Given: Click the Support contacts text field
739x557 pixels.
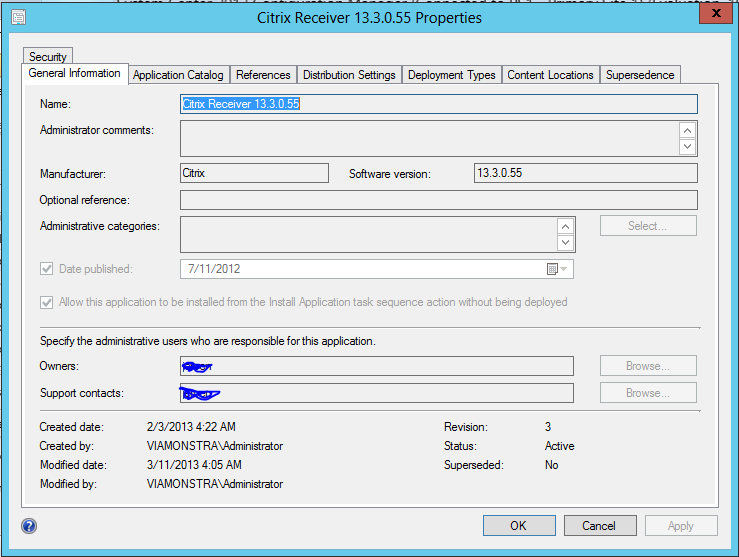Looking at the screenshot, I should [x=377, y=393].
